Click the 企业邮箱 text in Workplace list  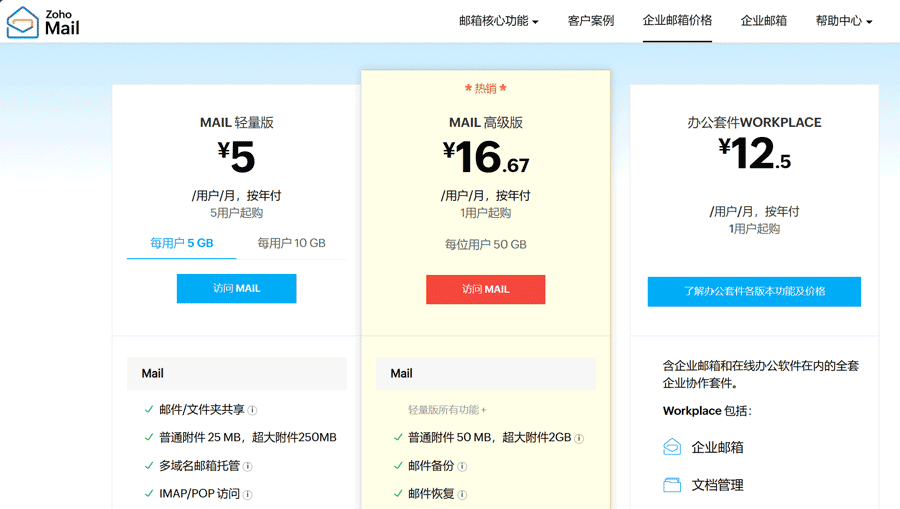(717, 448)
